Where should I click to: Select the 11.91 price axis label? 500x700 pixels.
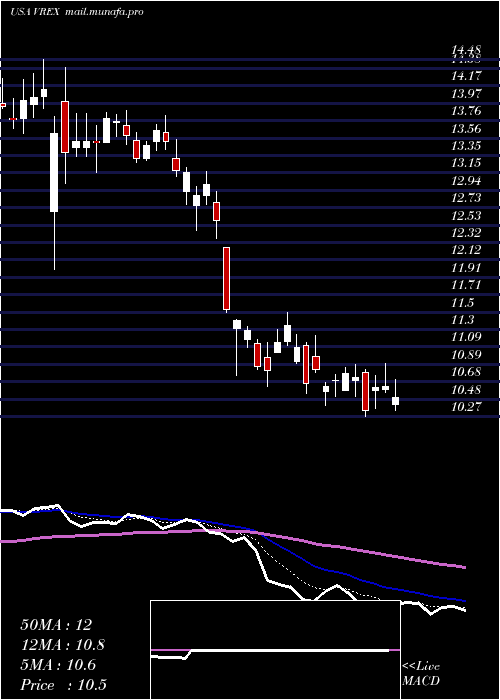point(467,267)
